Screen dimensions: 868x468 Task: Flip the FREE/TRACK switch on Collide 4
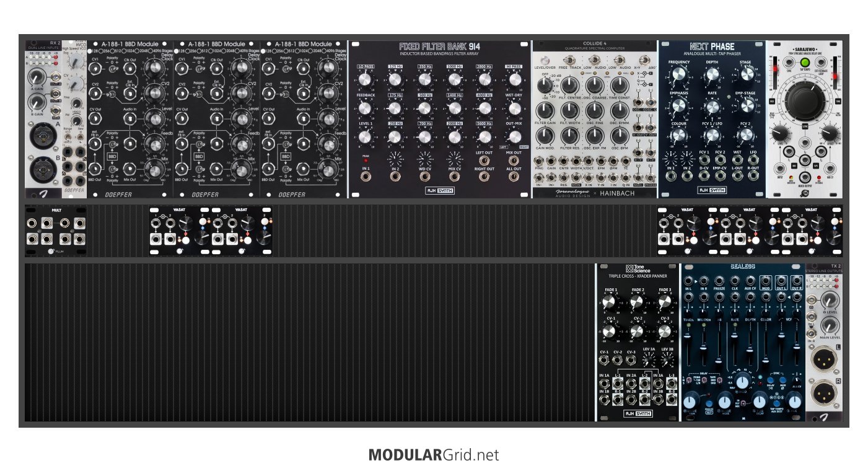[569, 61]
